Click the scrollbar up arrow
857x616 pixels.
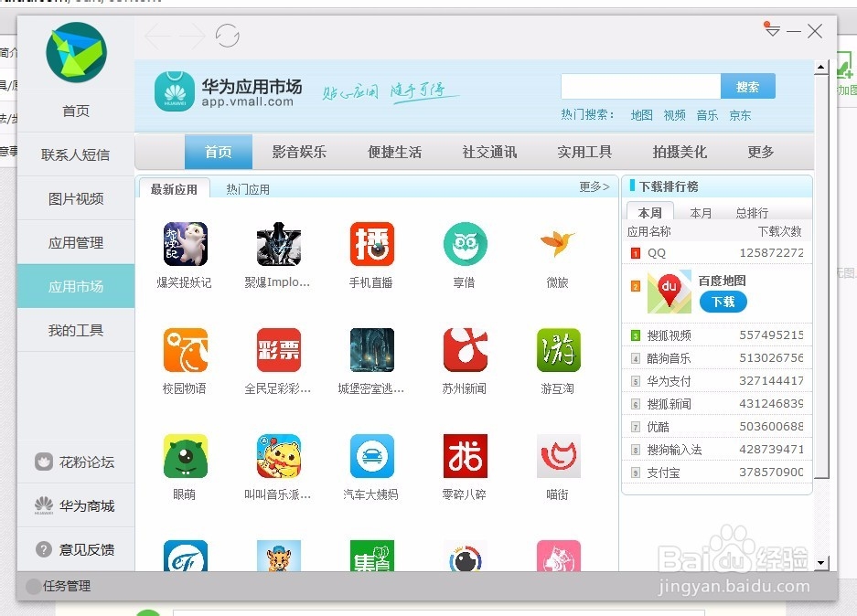pos(821,67)
